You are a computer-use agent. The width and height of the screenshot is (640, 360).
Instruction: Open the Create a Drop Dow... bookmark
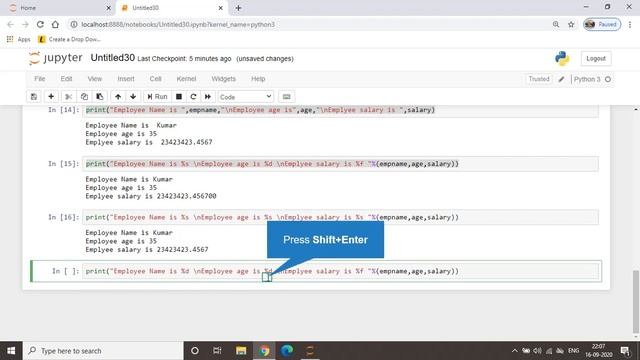(69, 39)
